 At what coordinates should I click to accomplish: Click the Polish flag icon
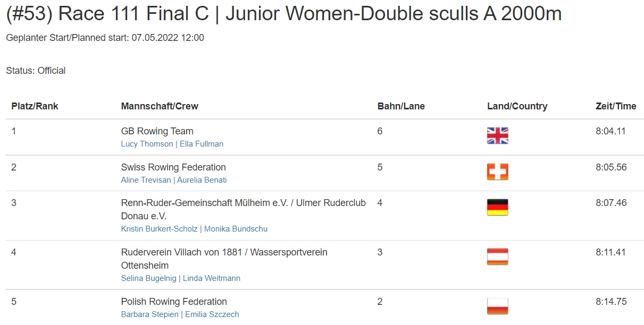point(497,306)
